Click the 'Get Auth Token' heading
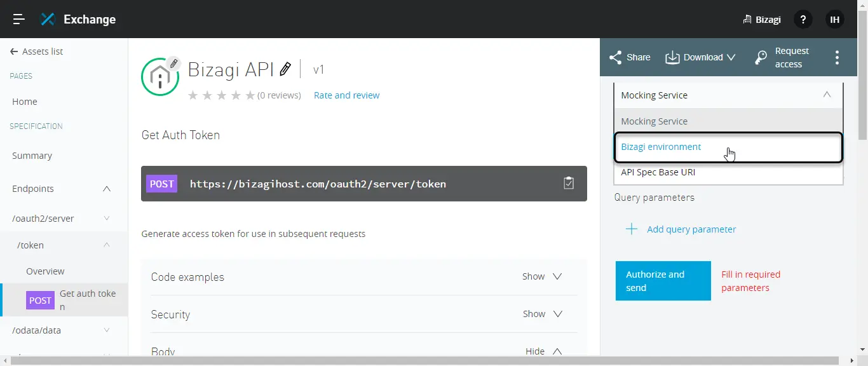The height and width of the screenshot is (366, 868). tap(180, 135)
